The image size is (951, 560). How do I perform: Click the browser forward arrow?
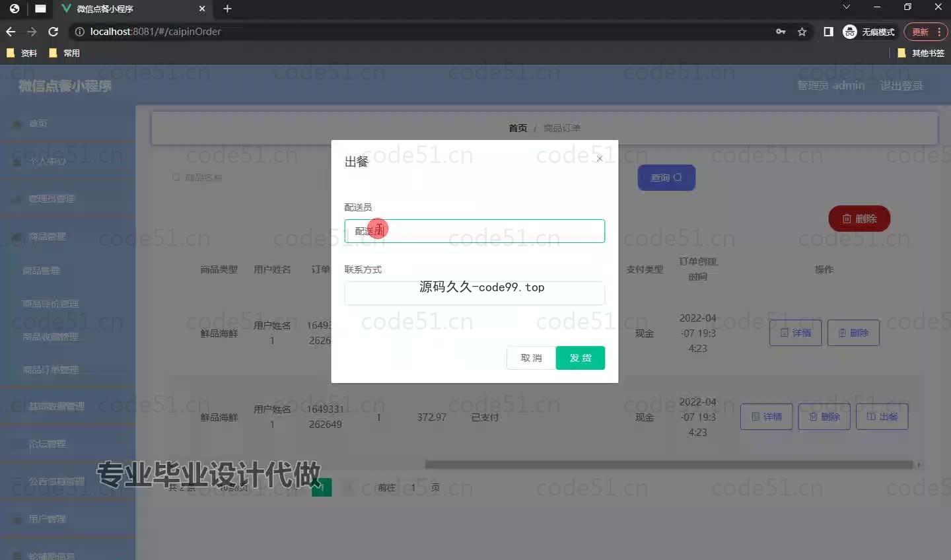tap(32, 32)
